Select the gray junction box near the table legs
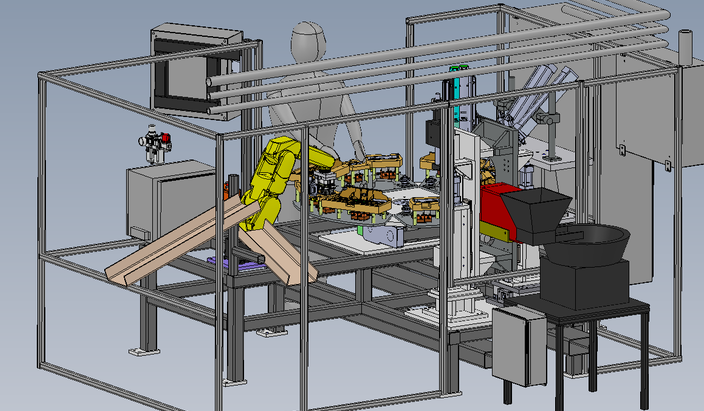Image resolution: width=704 pixels, height=411 pixels. 519,345
